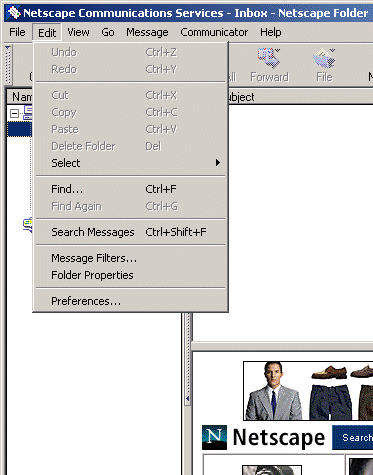Open the Help menu

271,32
